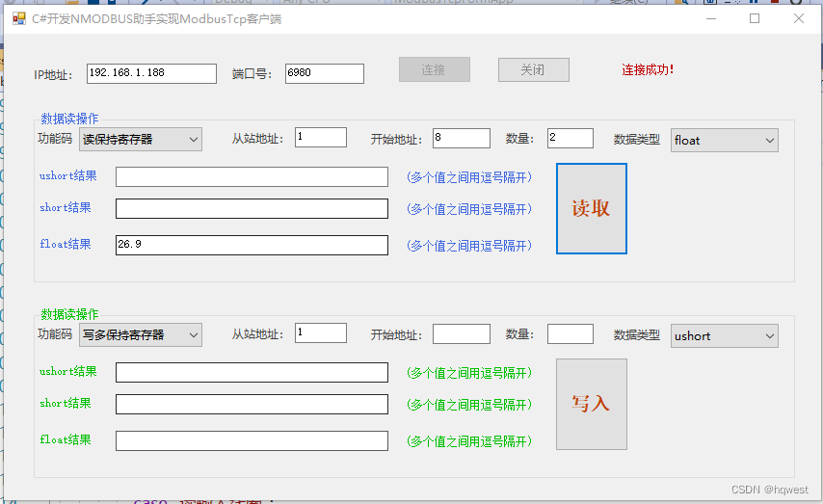Click the app icon in title bar

tap(19, 19)
